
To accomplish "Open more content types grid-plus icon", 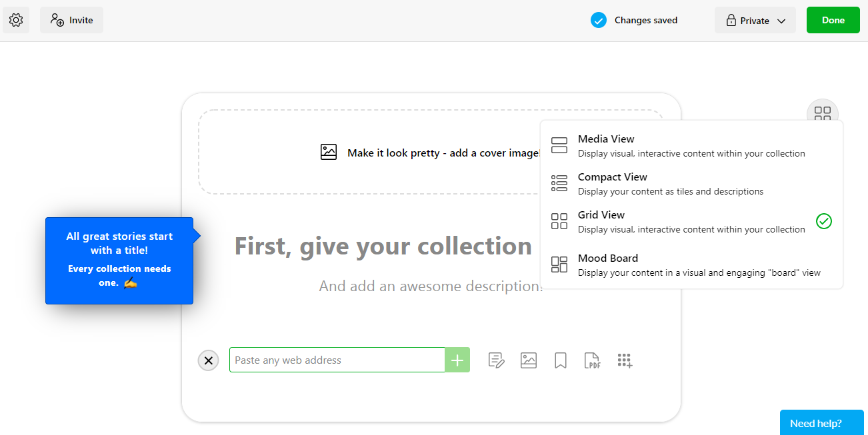I will pos(625,360).
